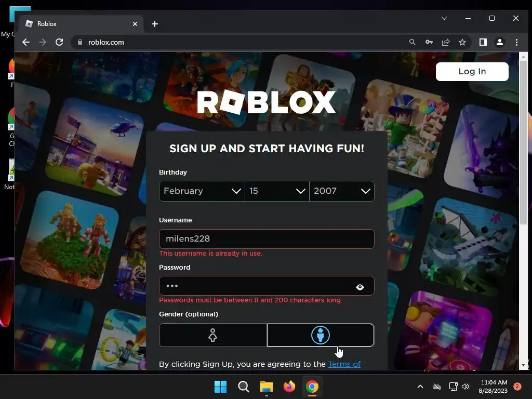532x399 pixels.
Task: Click 'SIGN UP AND START HAVING FUN!' heading
Action: [x=267, y=149]
